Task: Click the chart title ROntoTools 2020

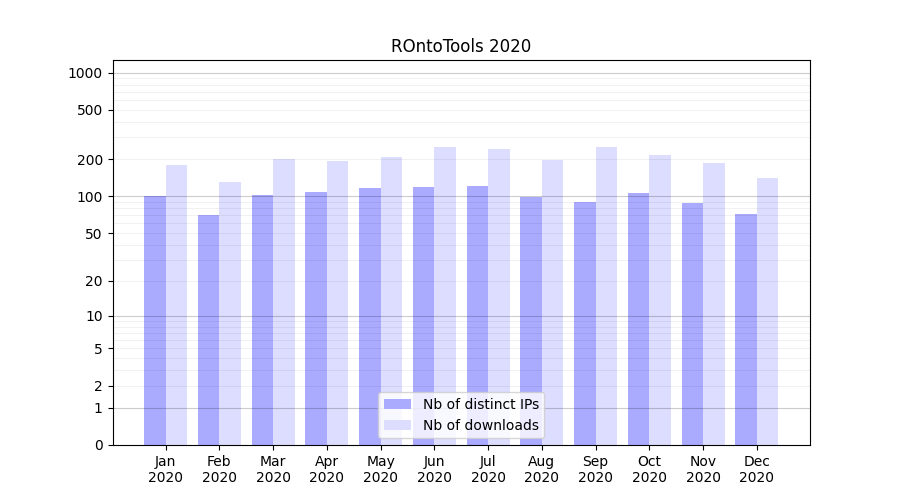Action: click(460, 46)
